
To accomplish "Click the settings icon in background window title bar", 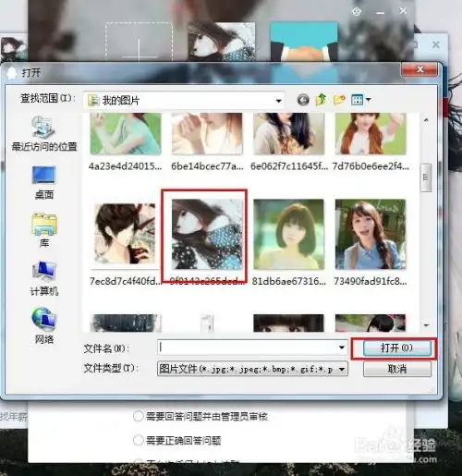I will [x=357, y=12].
